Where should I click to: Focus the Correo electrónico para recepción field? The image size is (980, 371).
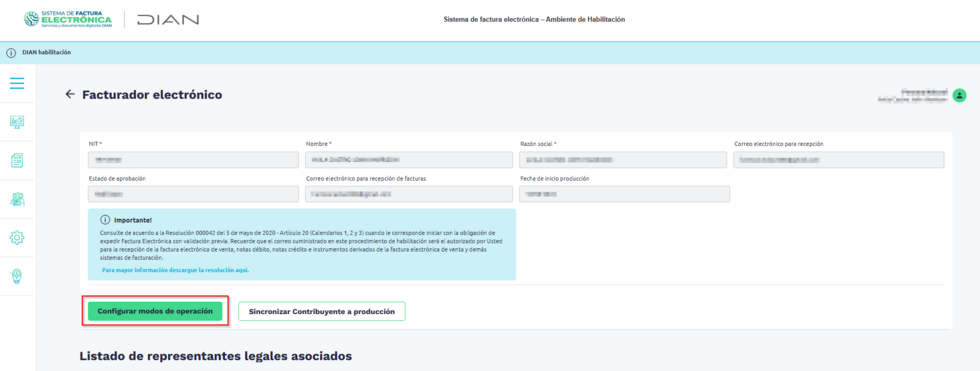click(x=839, y=160)
